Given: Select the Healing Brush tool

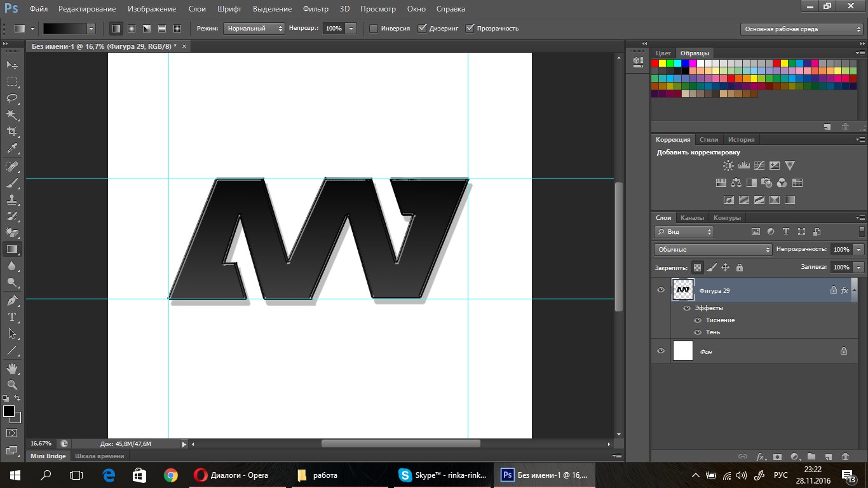Looking at the screenshot, I should 12,166.
